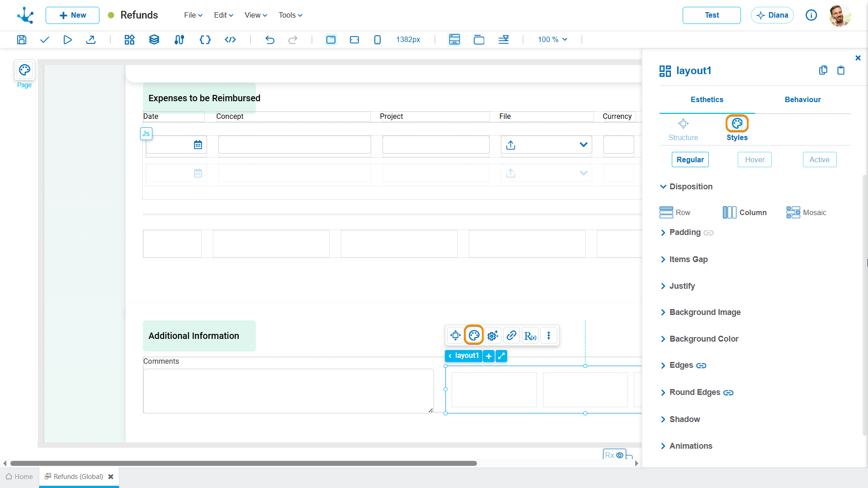The width and height of the screenshot is (868, 488).
Task: Click the Page palette icon
Action: pos(24,70)
